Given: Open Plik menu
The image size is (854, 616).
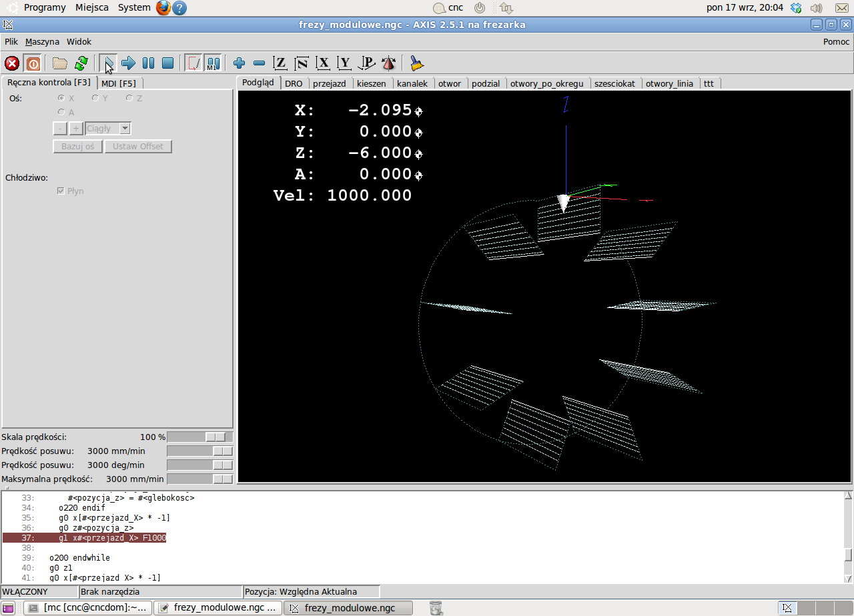Looking at the screenshot, I should click(x=11, y=41).
